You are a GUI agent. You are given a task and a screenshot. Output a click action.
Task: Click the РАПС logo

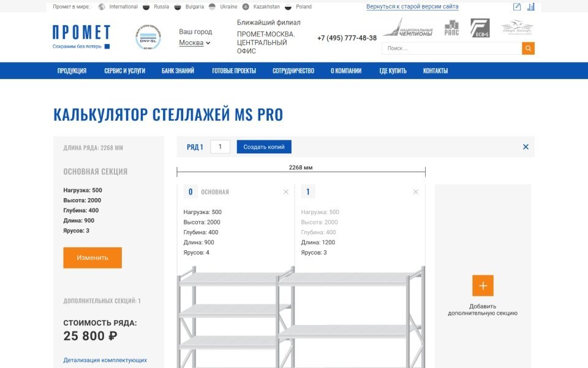pos(451,28)
